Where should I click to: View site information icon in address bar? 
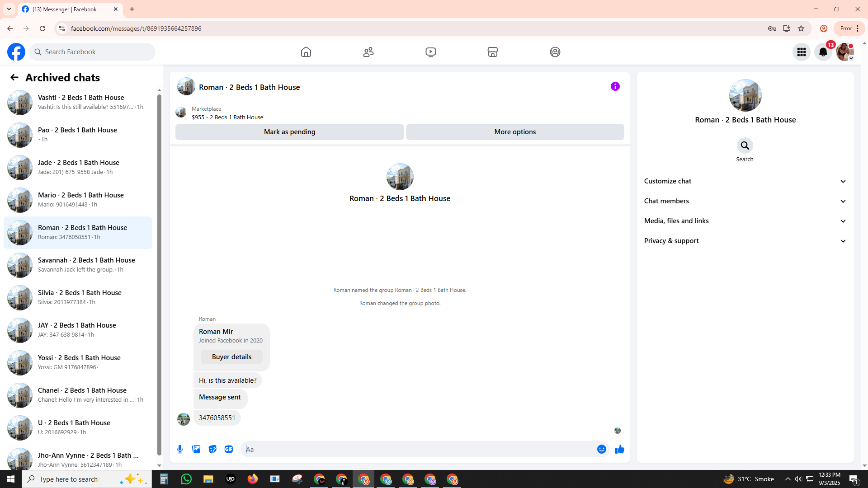tap(62, 28)
